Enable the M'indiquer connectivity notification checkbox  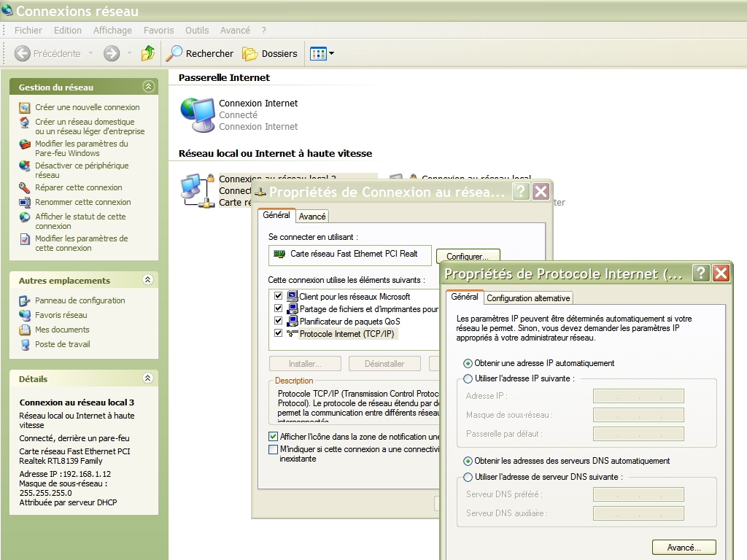point(274,449)
